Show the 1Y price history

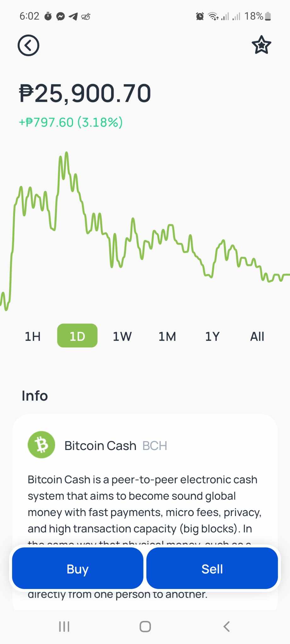[x=212, y=336]
